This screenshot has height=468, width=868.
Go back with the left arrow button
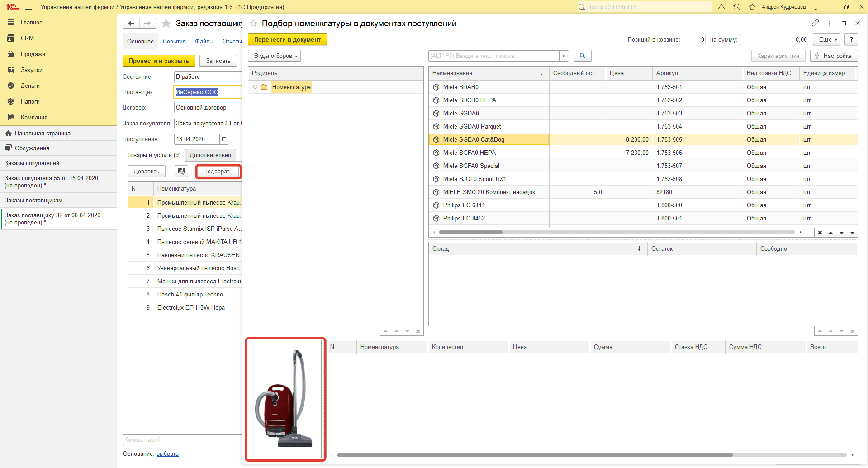tap(131, 23)
